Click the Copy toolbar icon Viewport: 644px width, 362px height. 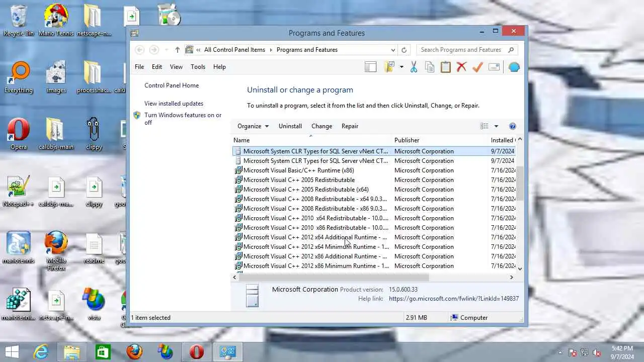click(430, 67)
